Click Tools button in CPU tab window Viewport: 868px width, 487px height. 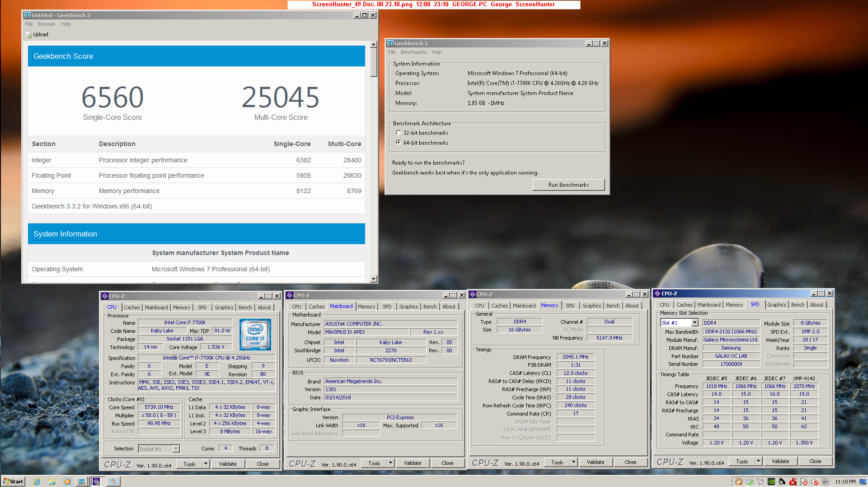[x=189, y=464]
